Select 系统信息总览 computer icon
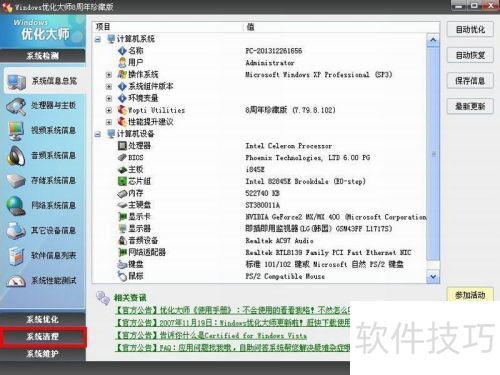The width and height of the screenshot is (500, 375). coord(16,82)
